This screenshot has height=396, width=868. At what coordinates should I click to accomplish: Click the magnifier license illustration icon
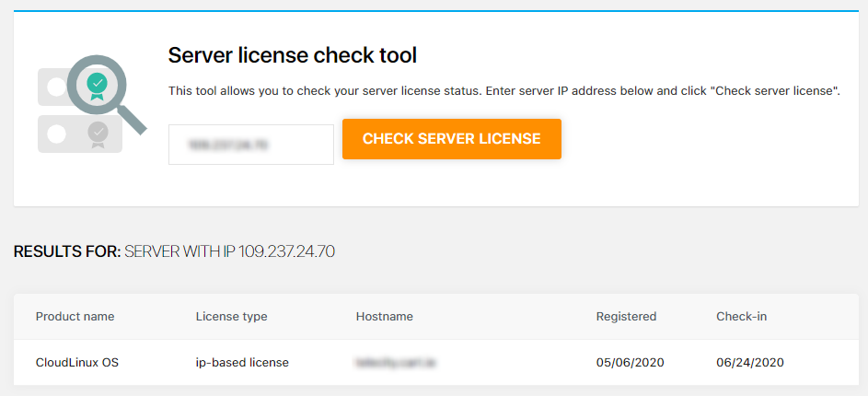[x=92, y=103]
